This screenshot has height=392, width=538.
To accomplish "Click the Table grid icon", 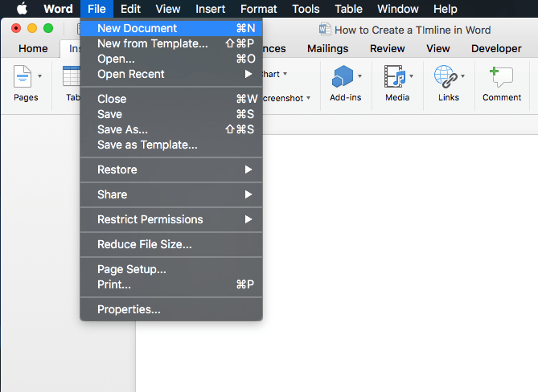I will 72,76.
